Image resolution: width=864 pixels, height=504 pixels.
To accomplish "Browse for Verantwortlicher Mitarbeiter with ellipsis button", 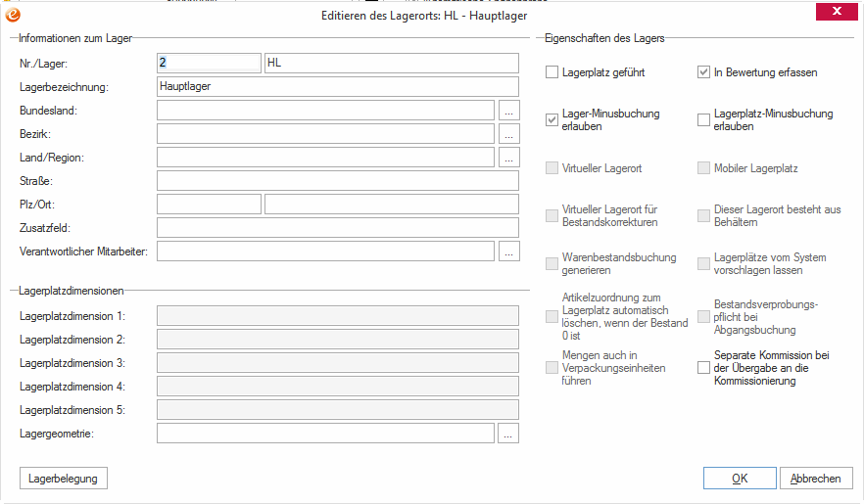I will 508,252.
